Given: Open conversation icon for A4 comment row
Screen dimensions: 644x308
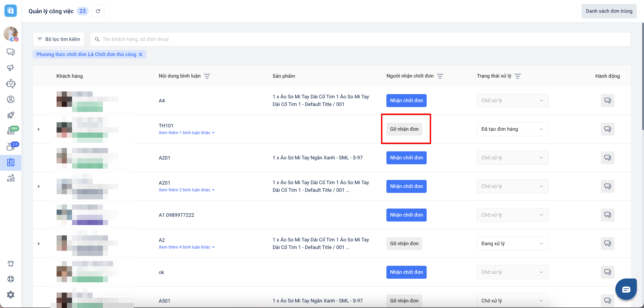Looking at the screenshot, I should (x=607, y=100).
